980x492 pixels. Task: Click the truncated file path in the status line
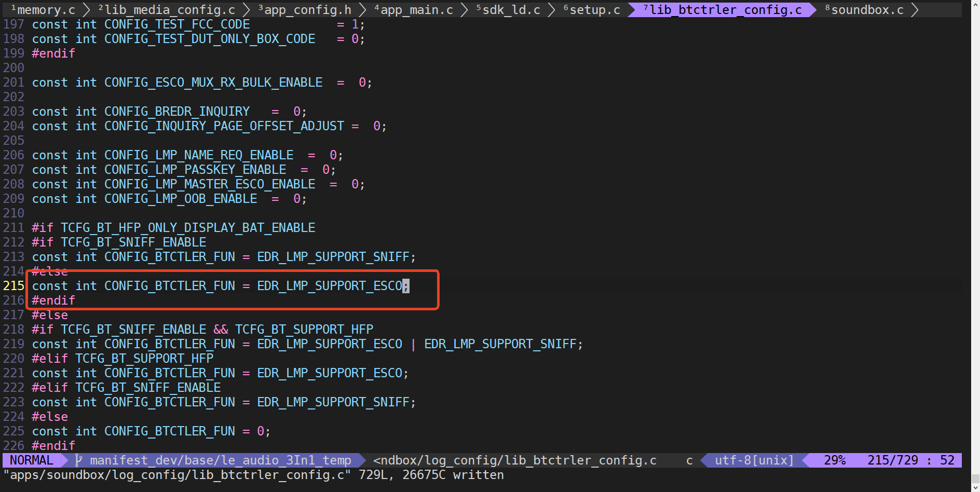[515, 460]
